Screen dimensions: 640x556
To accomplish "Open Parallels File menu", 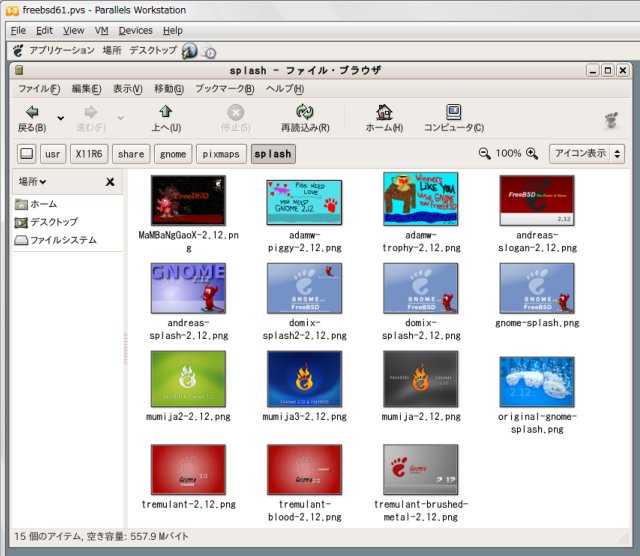I will [x=18, y=31].
